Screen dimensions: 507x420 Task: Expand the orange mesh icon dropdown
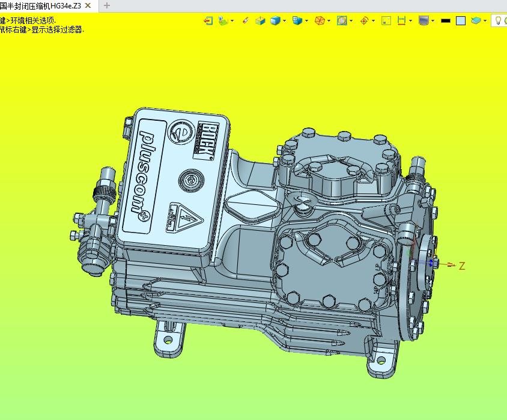329,21
